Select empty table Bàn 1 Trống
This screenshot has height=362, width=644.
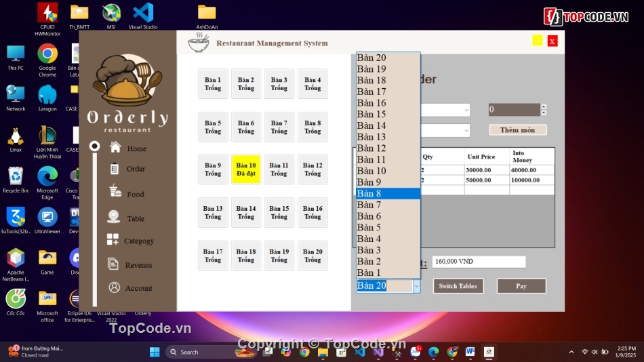coord(213,84)
